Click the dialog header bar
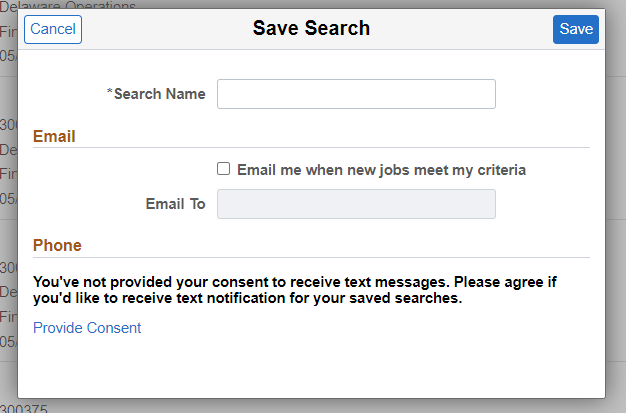Screen dimensions: 626x413 [450, 29]
